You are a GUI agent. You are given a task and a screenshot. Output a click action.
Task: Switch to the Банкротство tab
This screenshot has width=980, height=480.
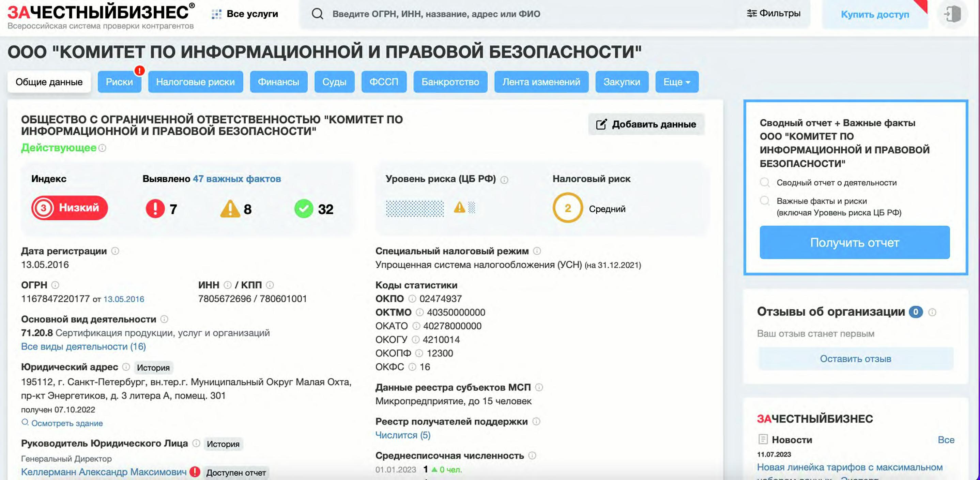(x=450, y=82)
